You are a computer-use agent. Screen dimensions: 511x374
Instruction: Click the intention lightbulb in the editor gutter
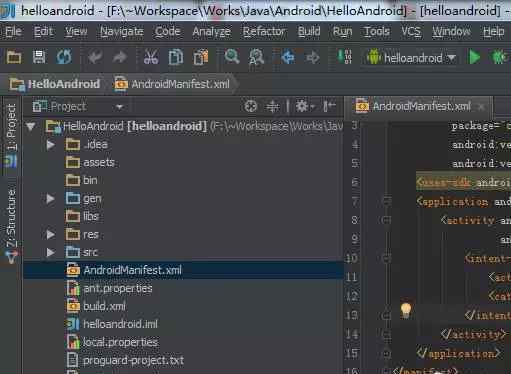pyautogui.click(x=406, y=310)
